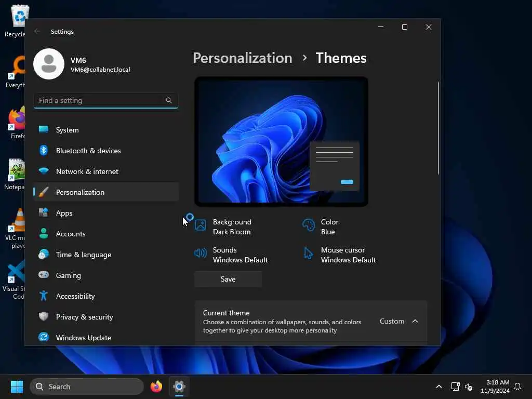Click the Personalization breadcrumb
This screenshot has height=399, width=532.
(x=243, y=58)
